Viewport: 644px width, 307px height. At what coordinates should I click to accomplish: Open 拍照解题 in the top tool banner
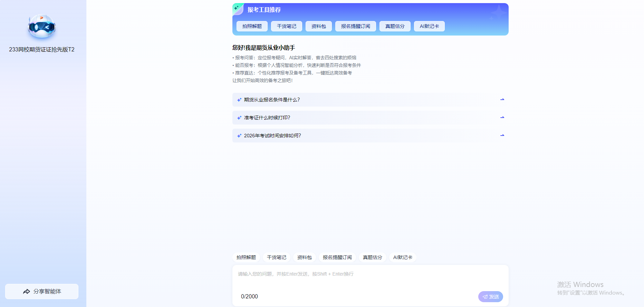point(252,26)
